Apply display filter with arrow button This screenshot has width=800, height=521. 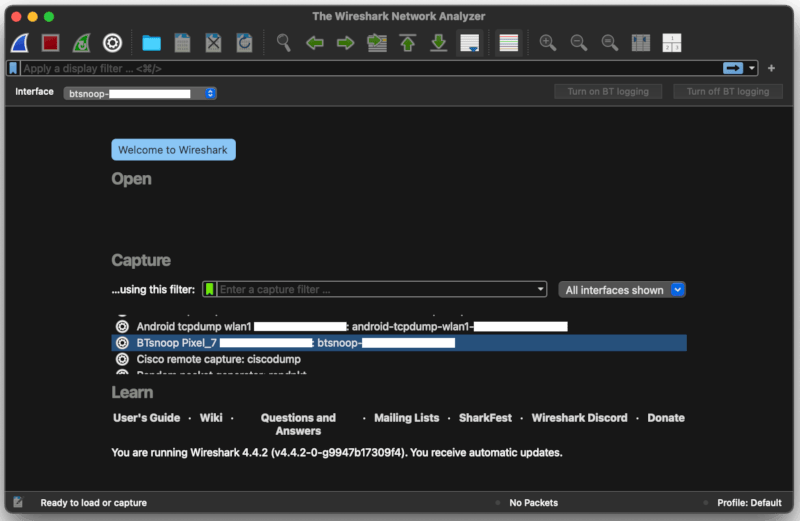[x=733, y=68]
